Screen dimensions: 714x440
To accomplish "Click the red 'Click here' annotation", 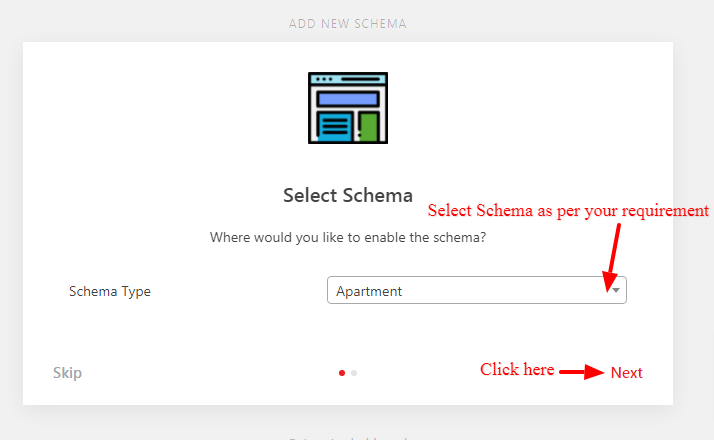I will (517, 369).
